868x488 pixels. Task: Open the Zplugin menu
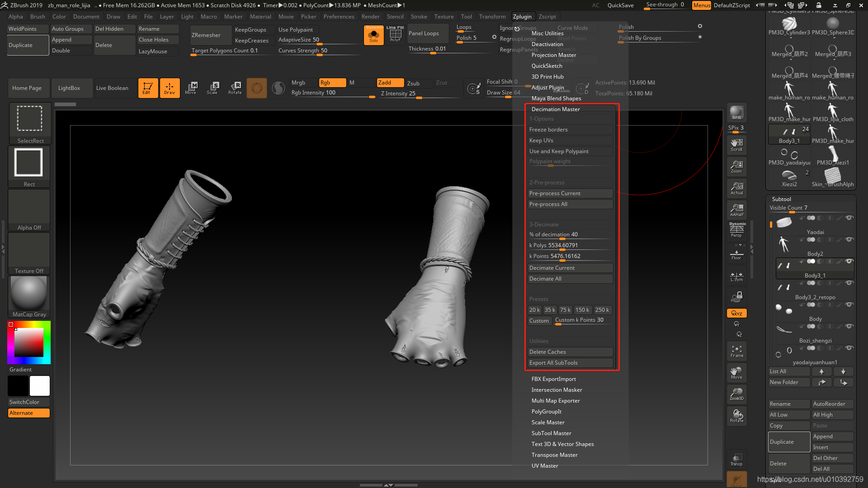point(522,16)
